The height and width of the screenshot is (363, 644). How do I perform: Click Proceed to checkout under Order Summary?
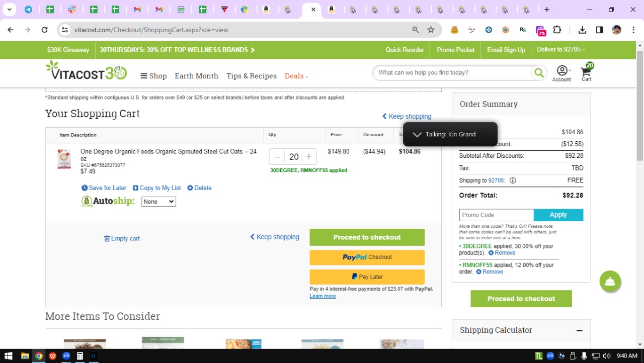[x=521, y=299]
